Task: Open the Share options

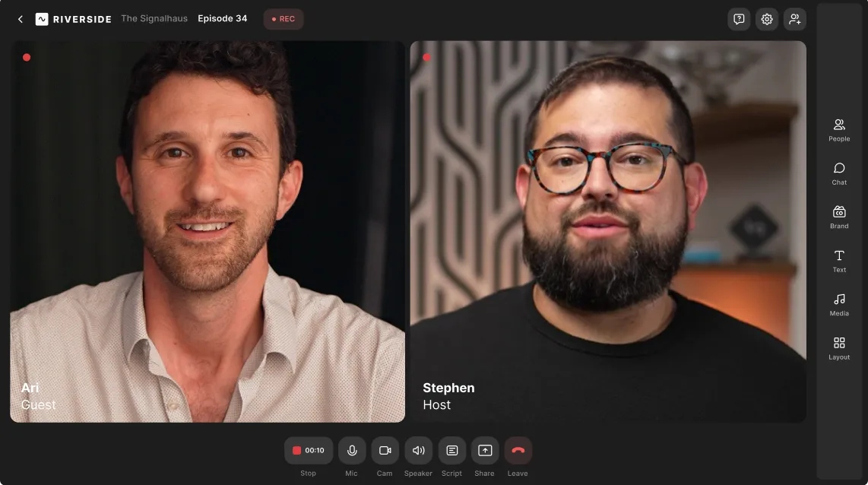Action: (485, 450)
